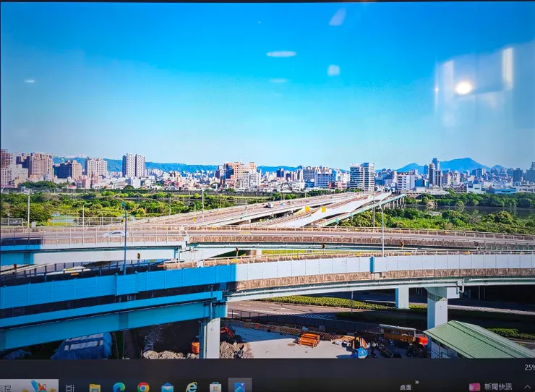Show hidden system tray icons
The image size is (535, 392).
pos(528,387)
